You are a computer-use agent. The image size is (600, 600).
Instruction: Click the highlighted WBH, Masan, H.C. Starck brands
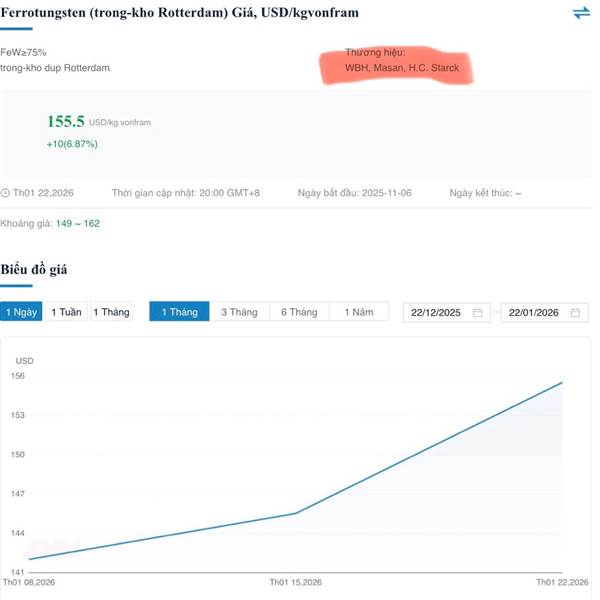(402, 68)
